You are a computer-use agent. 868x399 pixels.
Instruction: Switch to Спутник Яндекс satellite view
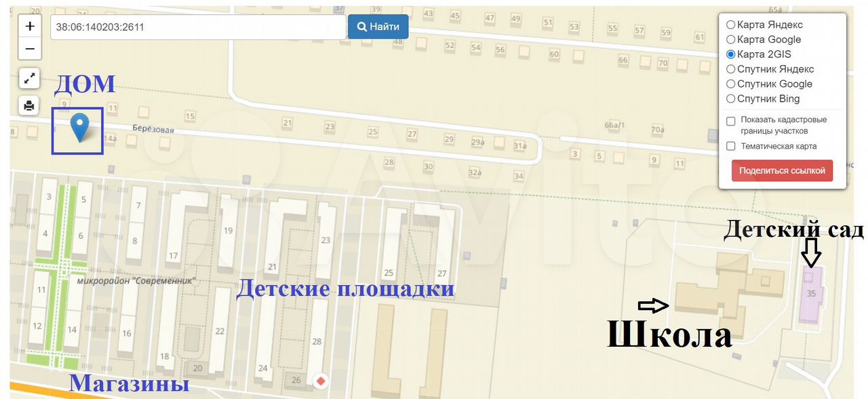point(731,69)
